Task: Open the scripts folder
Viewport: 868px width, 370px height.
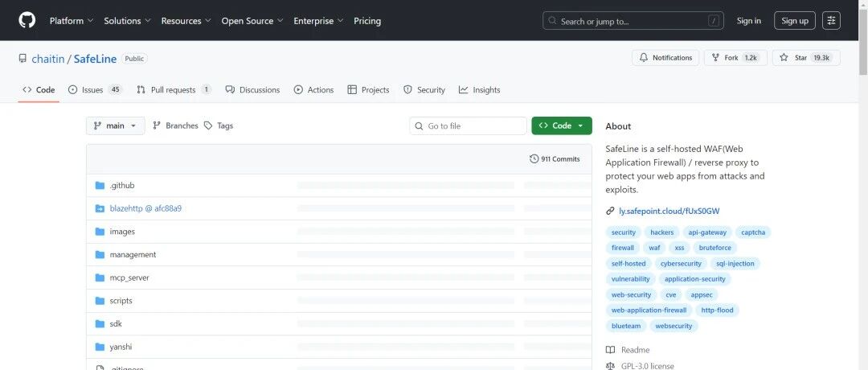Action: coord(121,301)
